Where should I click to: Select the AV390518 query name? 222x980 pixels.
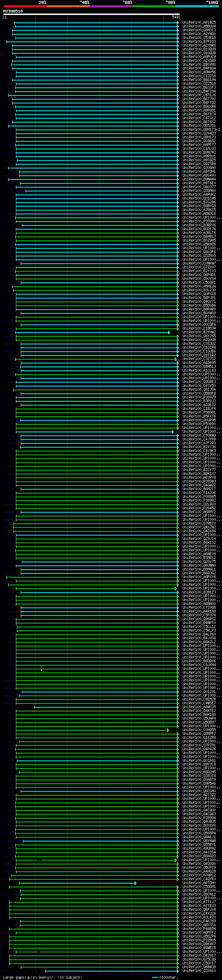13,11
